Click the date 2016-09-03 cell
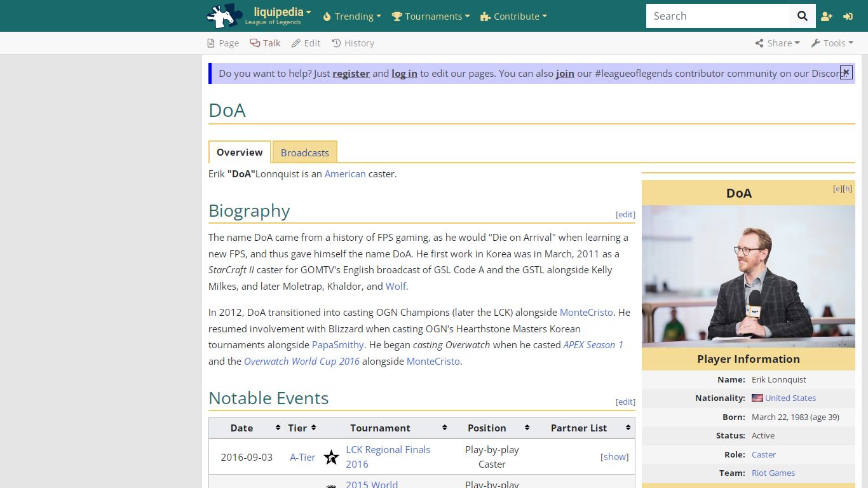 pos(247,457)
